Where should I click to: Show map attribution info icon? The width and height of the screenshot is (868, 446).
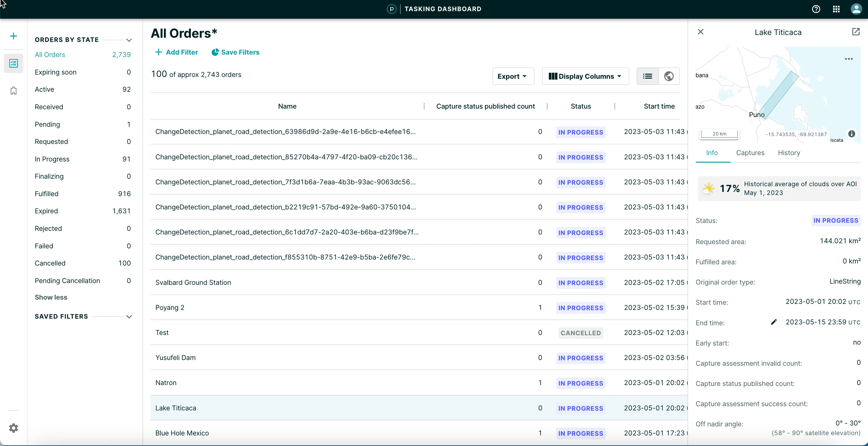(851, 134)
